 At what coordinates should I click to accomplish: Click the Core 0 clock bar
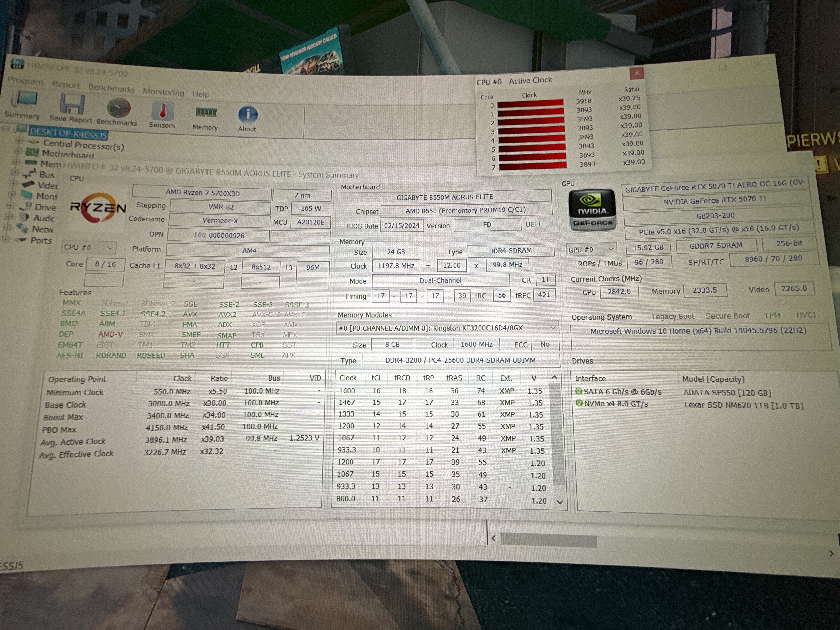[x=530, y=104]
